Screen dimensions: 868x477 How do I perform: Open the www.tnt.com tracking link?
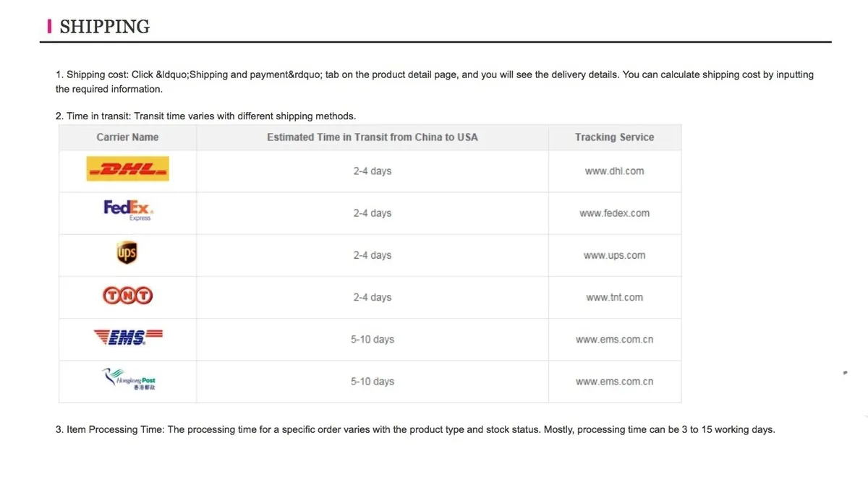[614, 297]
